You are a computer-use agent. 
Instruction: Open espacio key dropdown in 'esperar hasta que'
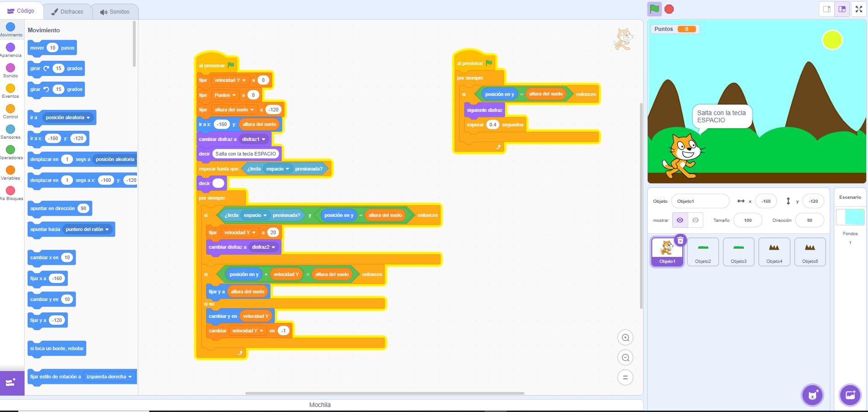pos(278,169)
